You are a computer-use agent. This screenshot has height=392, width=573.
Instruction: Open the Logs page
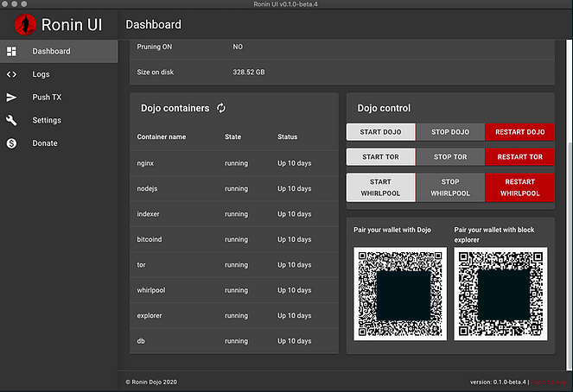point(59,74)
